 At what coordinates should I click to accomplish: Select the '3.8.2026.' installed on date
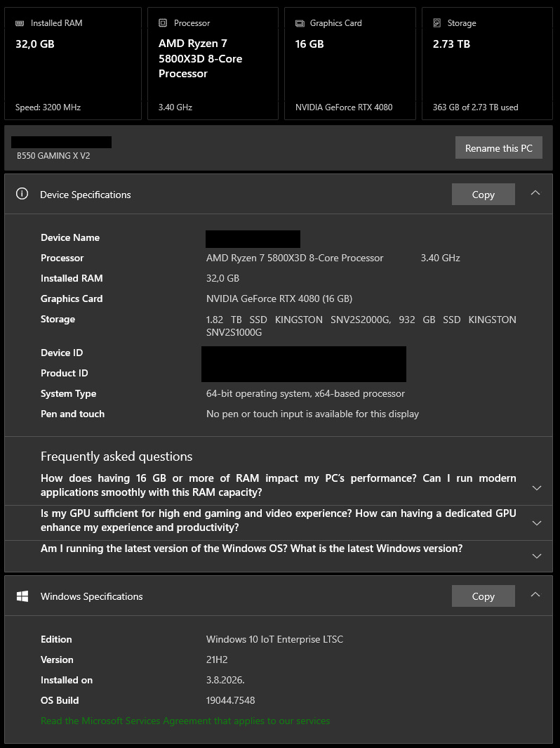tap(225, 681)
